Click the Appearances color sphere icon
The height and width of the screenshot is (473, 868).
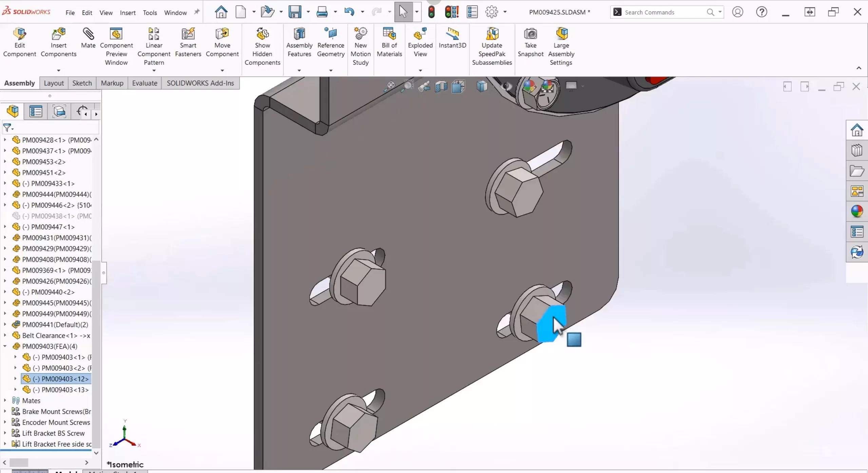856,211
